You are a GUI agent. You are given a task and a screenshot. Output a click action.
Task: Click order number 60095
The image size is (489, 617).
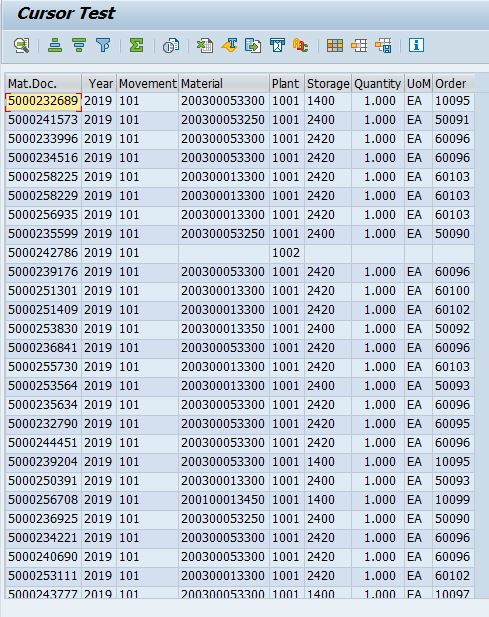452,424
